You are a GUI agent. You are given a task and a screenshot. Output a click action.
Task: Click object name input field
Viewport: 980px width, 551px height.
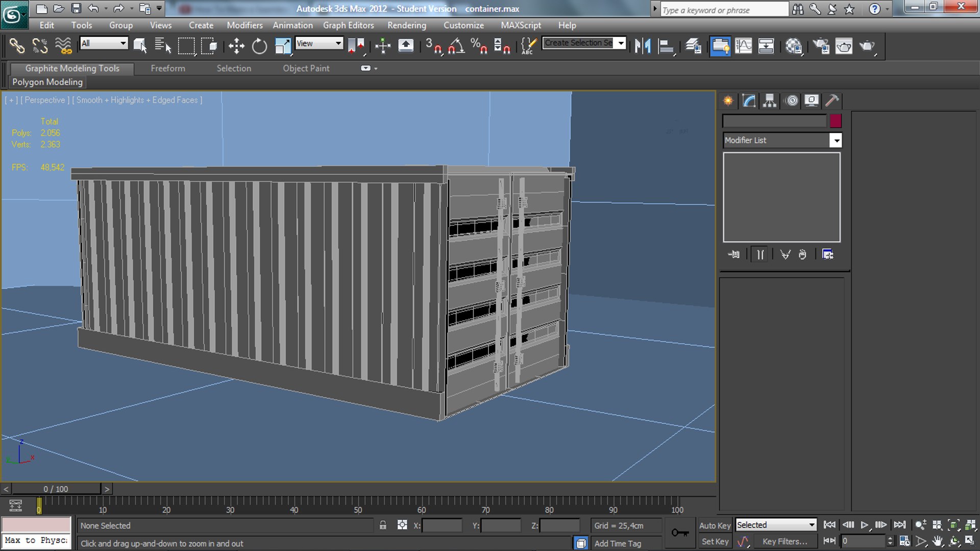click(x=774, y=121)
